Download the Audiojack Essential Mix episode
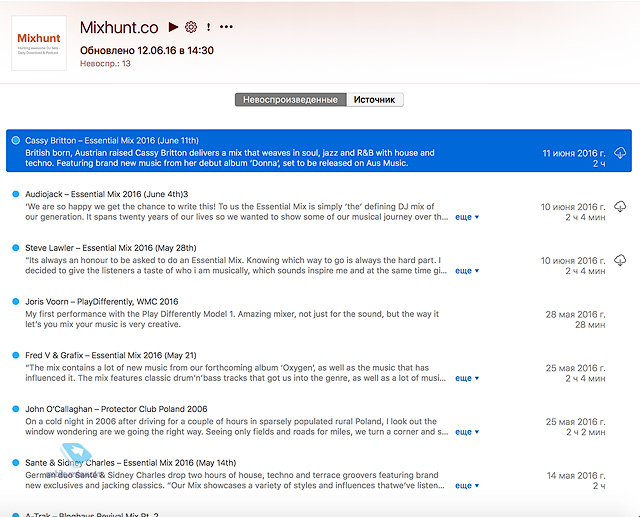 click(x=620, y=206)
